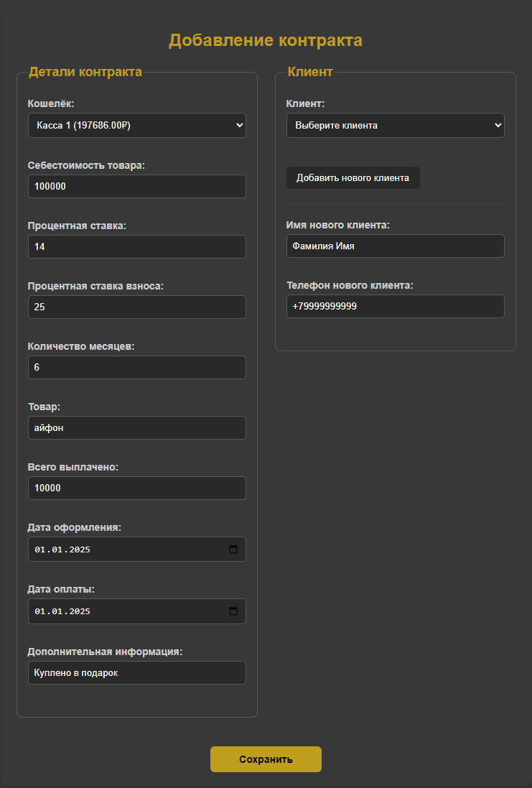Select the month segment in Дата оформления
Screen dimensions: 532x788
click(57, 550)
